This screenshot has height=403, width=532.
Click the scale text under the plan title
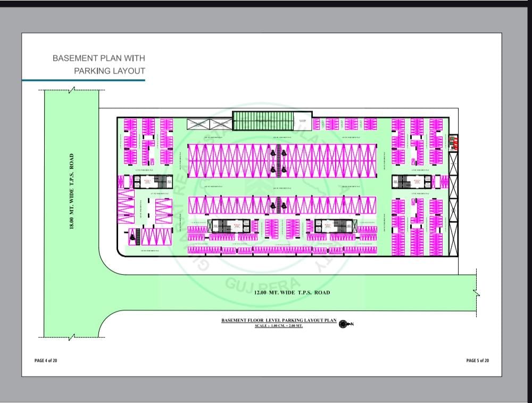click(x=279, y=326)
